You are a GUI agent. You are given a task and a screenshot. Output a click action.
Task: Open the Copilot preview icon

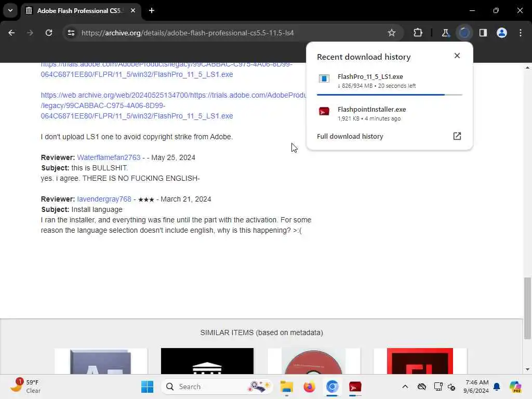(515, 387)
